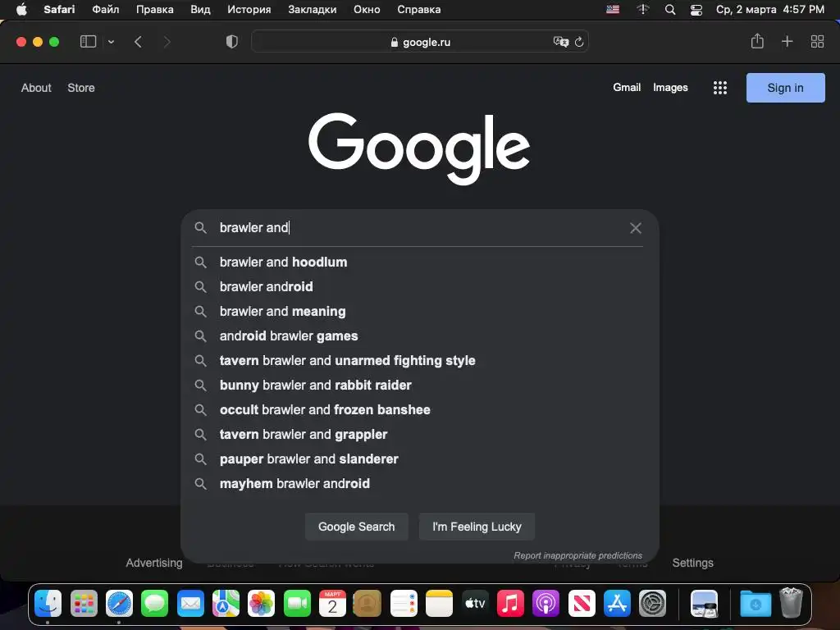Open the About link

pyautogui.click(x=36, y=88)
